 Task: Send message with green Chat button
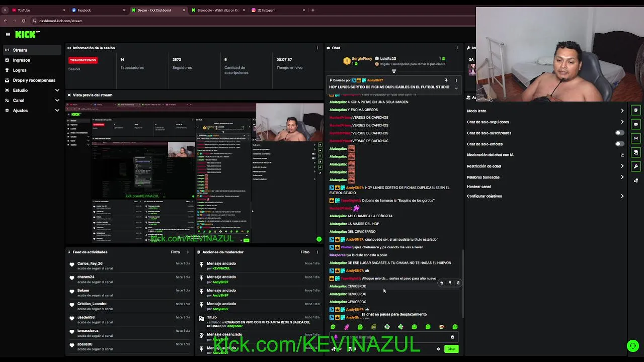tap(451, 349)
